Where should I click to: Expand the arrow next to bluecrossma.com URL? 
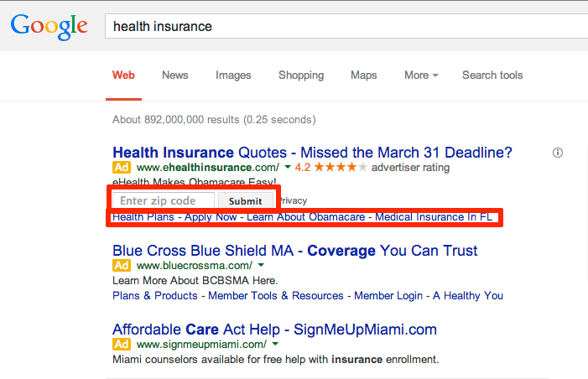[261, 265]
